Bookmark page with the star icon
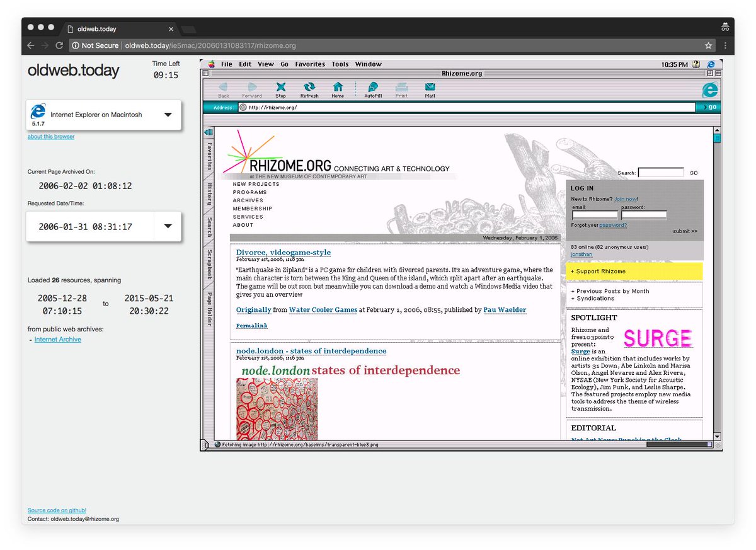756x550 pixels. tap(708, 45)
